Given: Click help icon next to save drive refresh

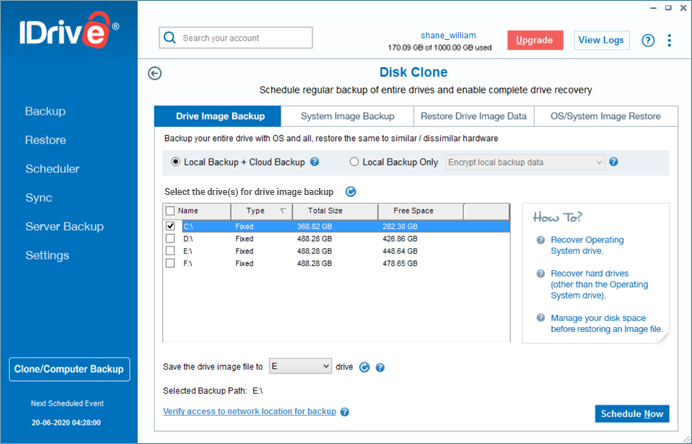Looking at the screenshot, I should pos(380,367).
